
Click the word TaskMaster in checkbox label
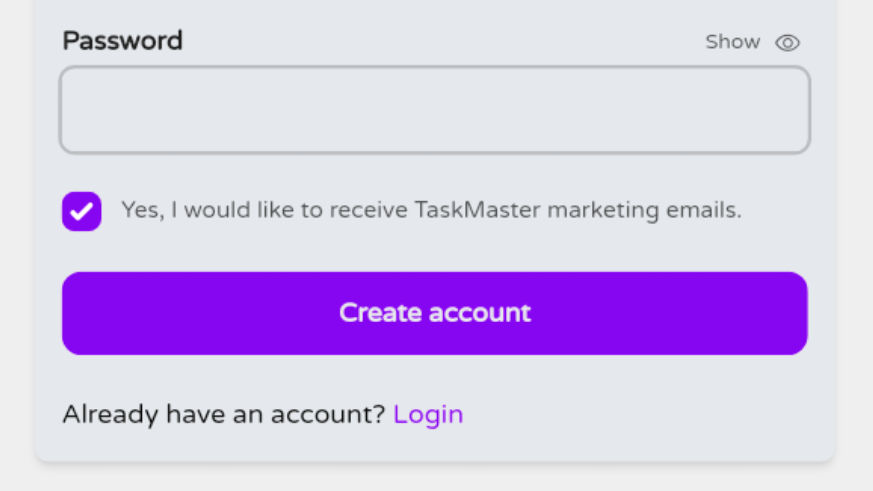click(477, 210)
